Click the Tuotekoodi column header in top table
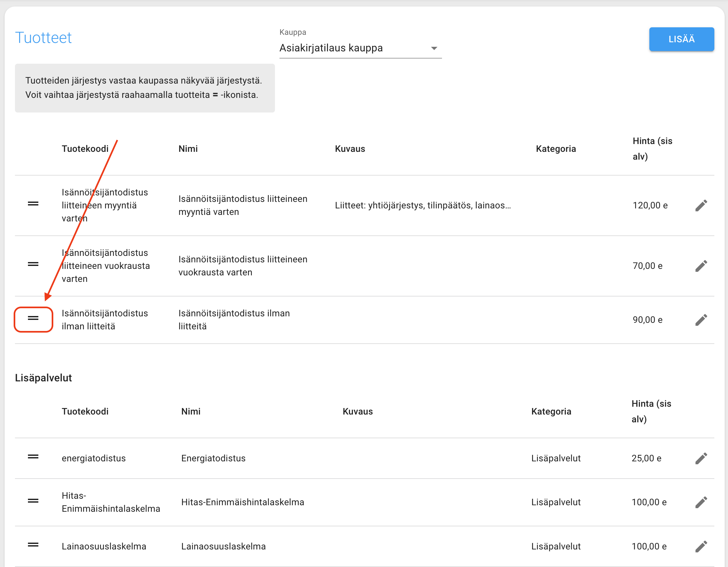This screenshot has width=728, height=567. click(x=85, y=149)
